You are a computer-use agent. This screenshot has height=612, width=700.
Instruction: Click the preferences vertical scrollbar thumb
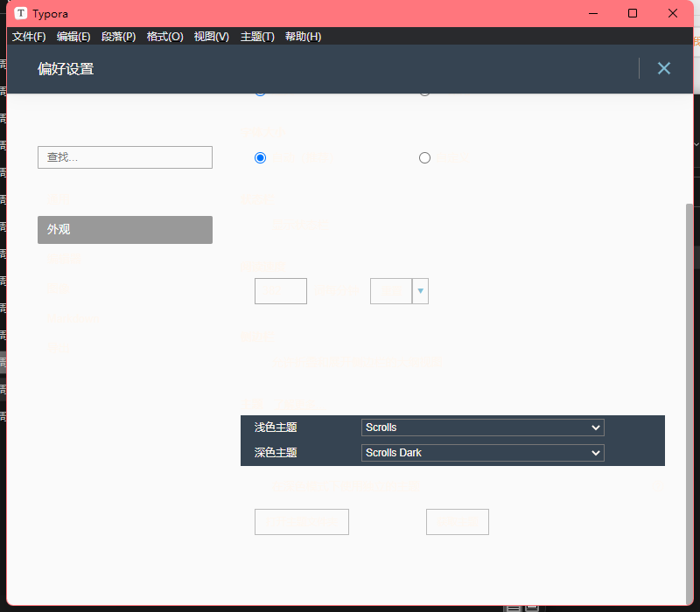click(689, 404)
